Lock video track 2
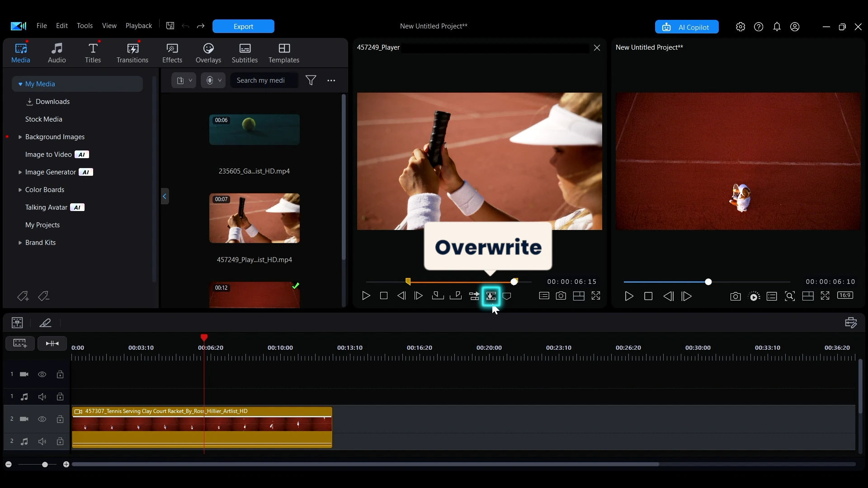 tap(60, 419)
